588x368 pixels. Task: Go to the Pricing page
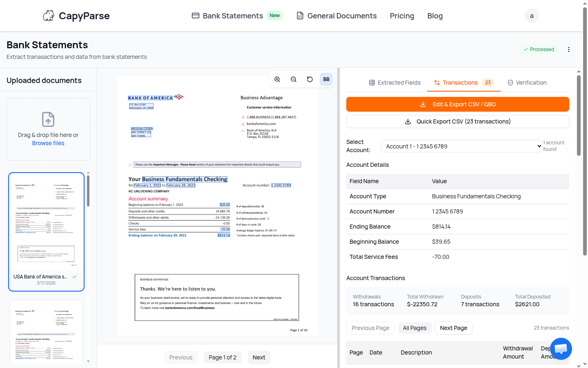coord(402,16)
